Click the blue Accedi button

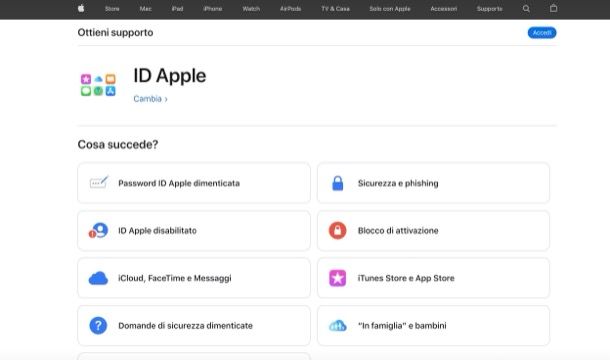tap(542, 33)
